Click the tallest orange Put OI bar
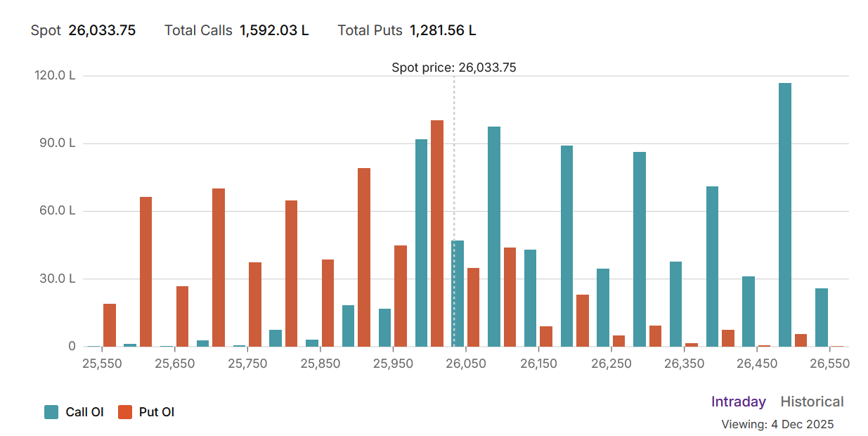 [437, 233]
